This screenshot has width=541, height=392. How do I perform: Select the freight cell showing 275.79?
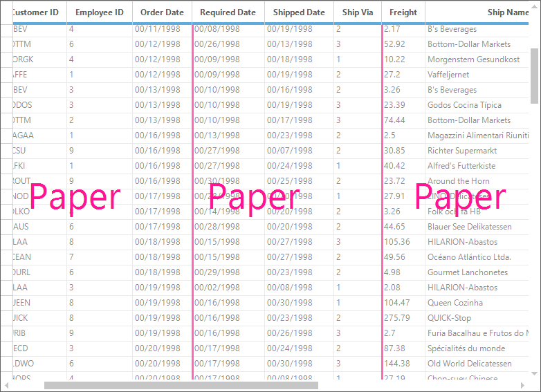tap(403, 318)
